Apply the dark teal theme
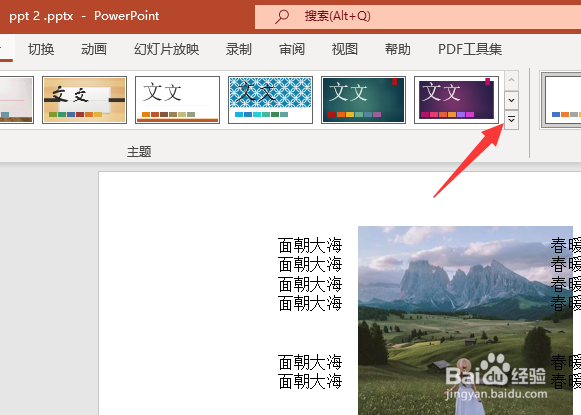581x415 pixels. (363, 100)
